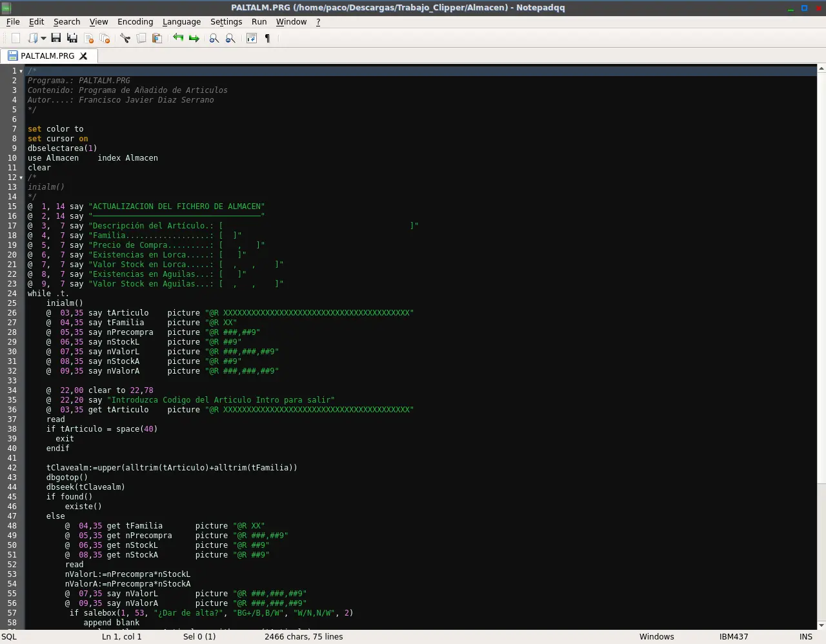Image resolution: width=826 pixels, height=644 pixels.
Task: Click the Save All icon
Action: 72,39
